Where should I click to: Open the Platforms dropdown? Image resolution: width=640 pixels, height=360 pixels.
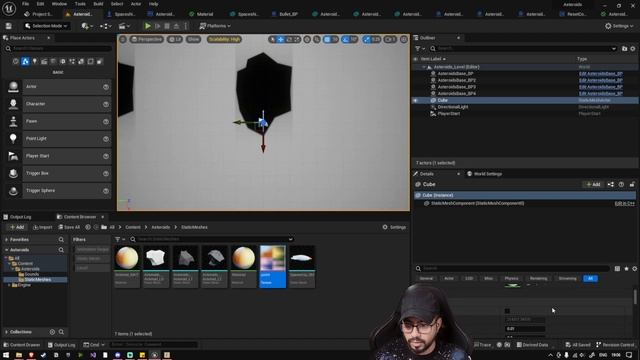tap(215, 26)
